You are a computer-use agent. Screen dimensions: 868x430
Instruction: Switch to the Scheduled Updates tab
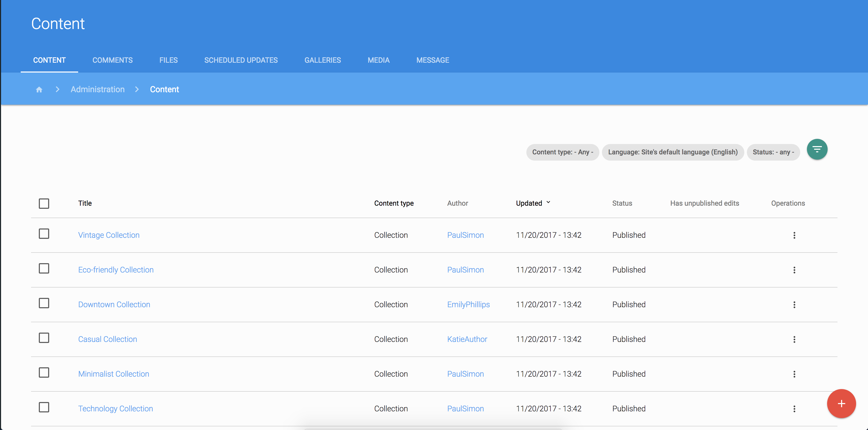coord(241,60)
